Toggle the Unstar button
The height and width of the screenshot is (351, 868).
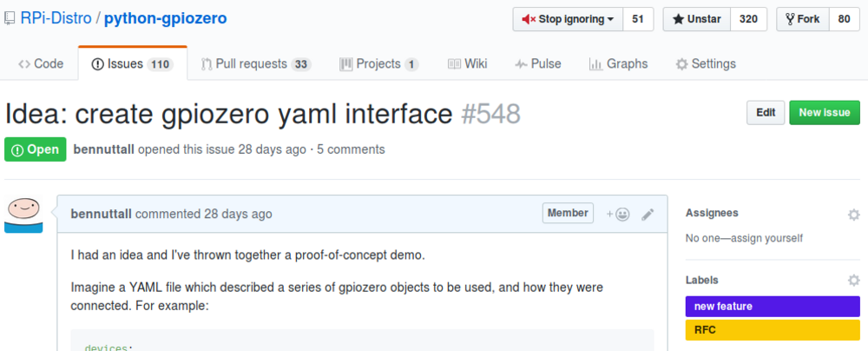[697, 19]
